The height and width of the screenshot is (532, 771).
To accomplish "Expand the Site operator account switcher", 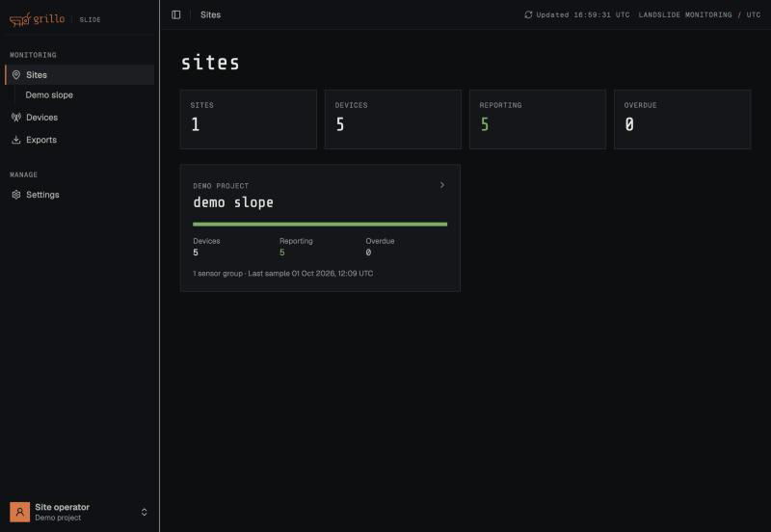I will point(144,512).
